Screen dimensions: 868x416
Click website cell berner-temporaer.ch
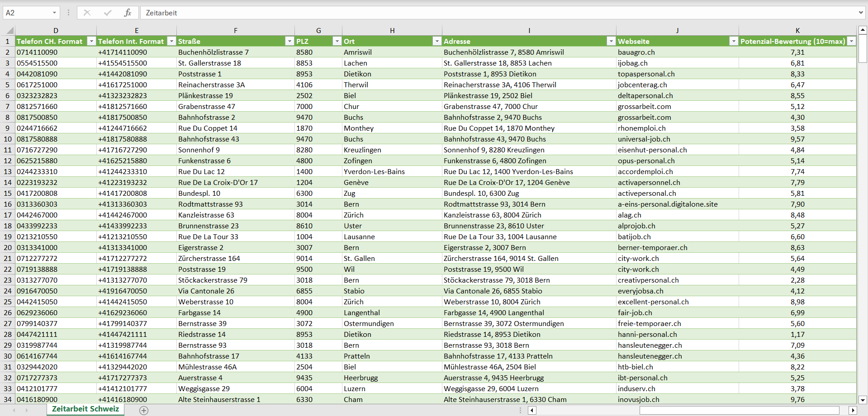(677, 247)
